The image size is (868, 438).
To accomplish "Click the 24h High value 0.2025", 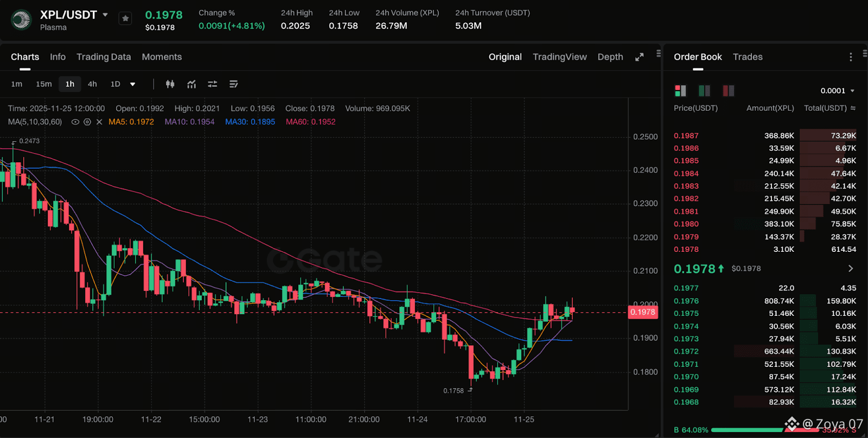I will [x=296, y=26].
